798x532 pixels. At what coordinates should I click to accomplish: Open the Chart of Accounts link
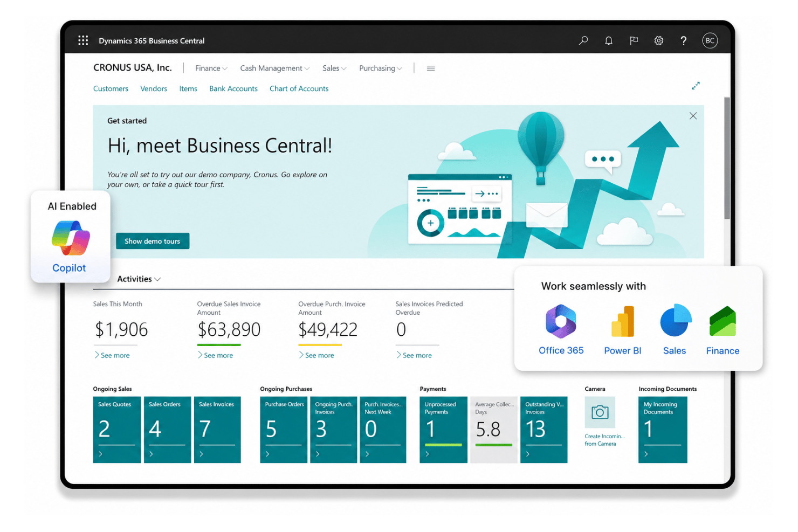[x=299, y=89]
